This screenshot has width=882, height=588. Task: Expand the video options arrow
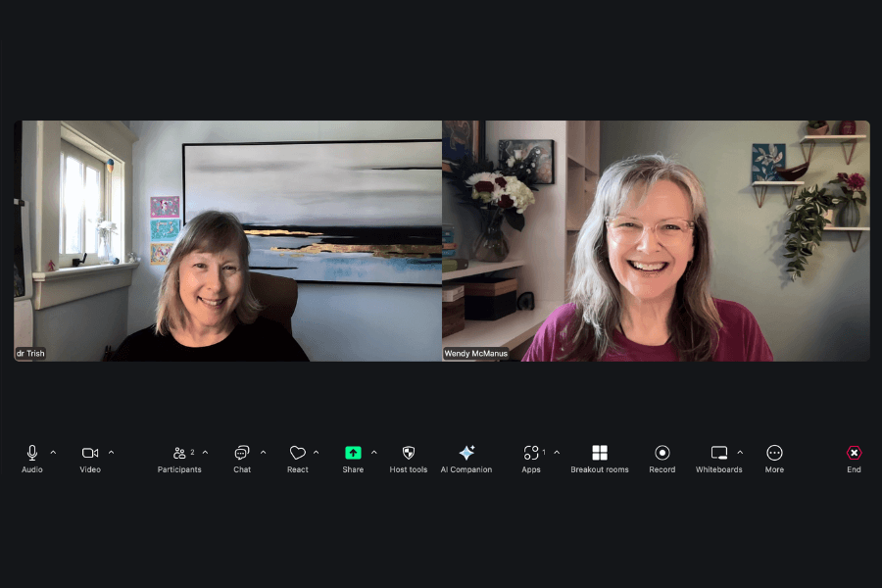pyautogui.click(x=111, y=453)
